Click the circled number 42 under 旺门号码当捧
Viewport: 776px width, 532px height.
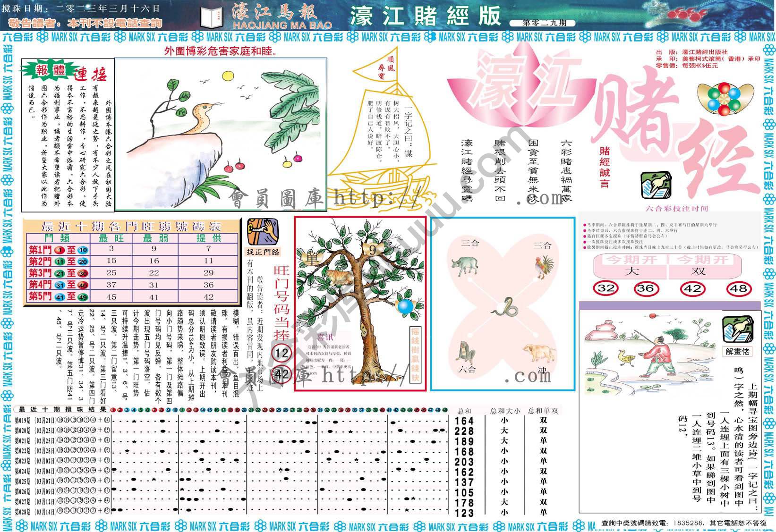(x=281, y=375)
